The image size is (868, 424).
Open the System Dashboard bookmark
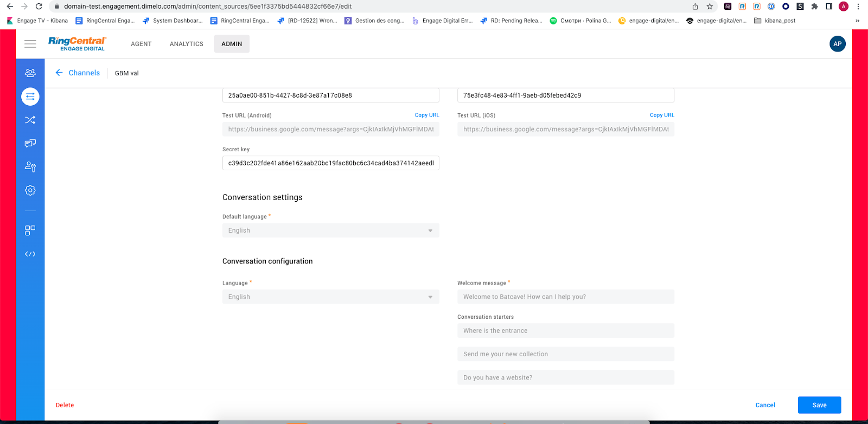click(x=173, y=21)
